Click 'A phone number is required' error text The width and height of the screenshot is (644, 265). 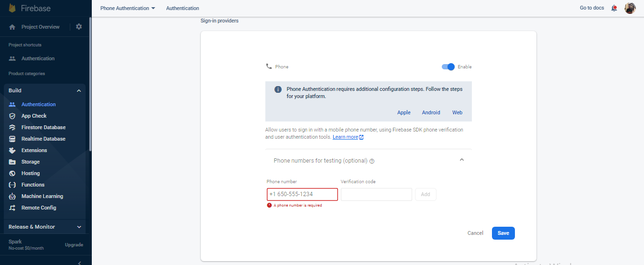298,205
